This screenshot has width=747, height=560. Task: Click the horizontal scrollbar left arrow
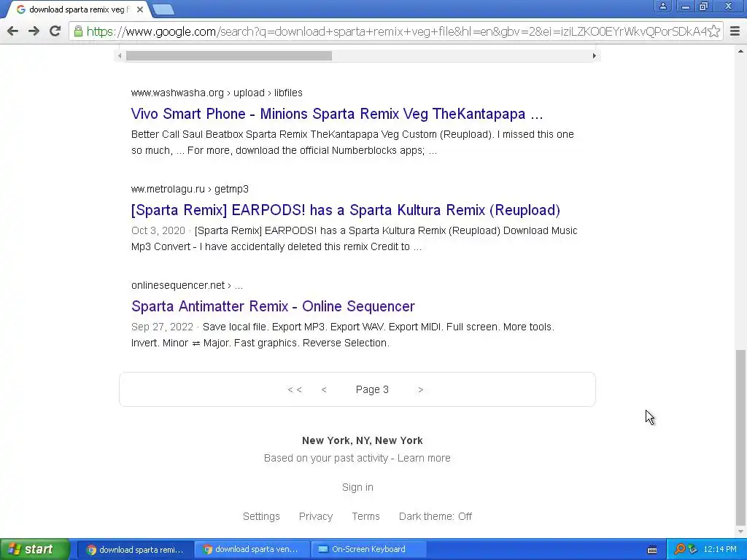tap(120, 55)
